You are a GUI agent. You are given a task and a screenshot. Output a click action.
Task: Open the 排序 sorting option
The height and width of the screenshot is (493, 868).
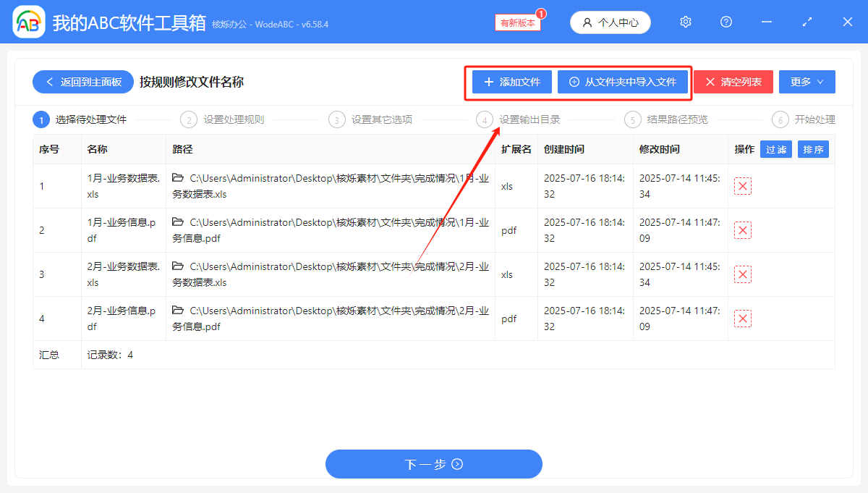tap(813, 149)
